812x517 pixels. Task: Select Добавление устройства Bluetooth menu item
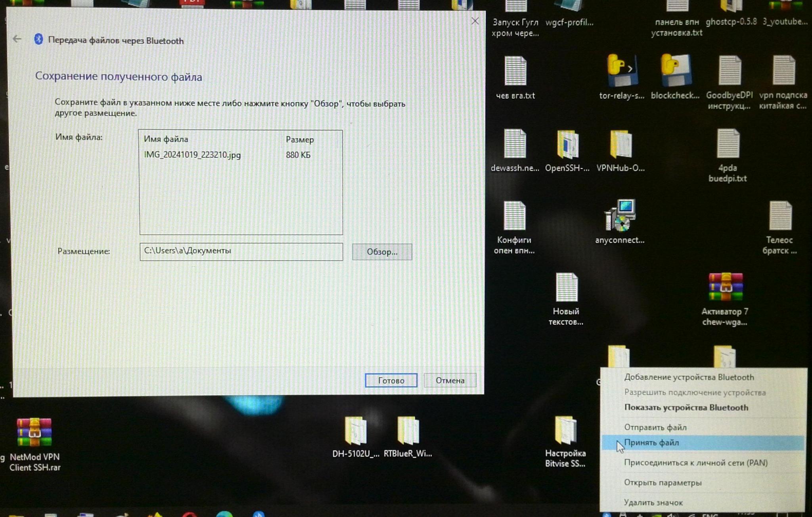[689, 377]
